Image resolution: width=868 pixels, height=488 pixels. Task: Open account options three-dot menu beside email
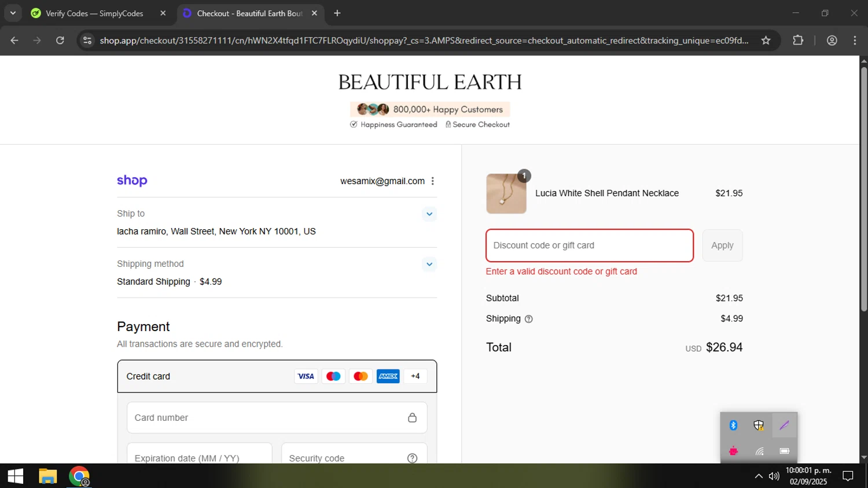tap(432, 181)
